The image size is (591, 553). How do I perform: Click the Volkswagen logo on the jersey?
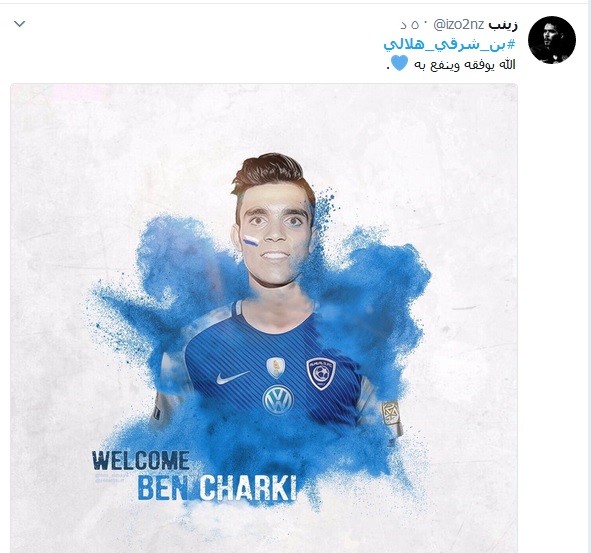pos(278,400)
